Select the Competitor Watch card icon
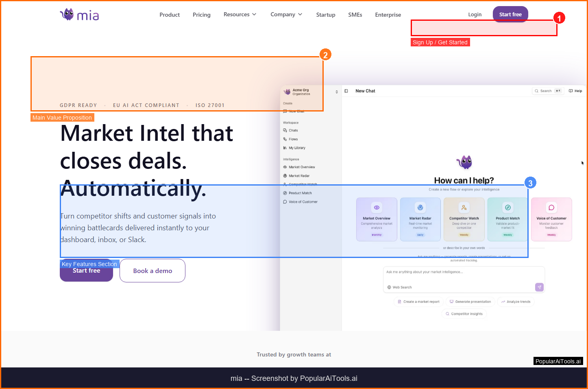588x389 pixels. [464, 208]
